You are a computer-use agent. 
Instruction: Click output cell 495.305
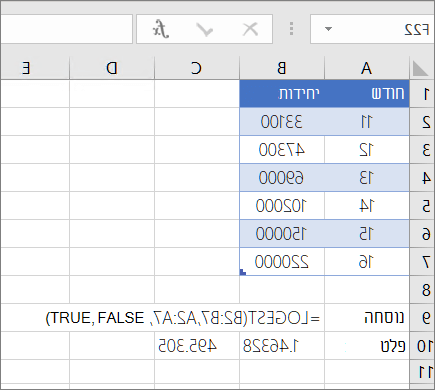pos(197,346)
